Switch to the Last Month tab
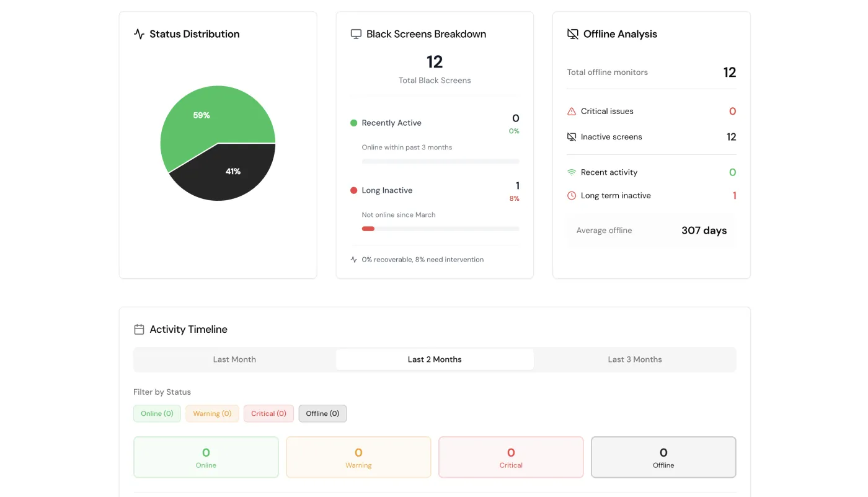 [x=234, y=359]
